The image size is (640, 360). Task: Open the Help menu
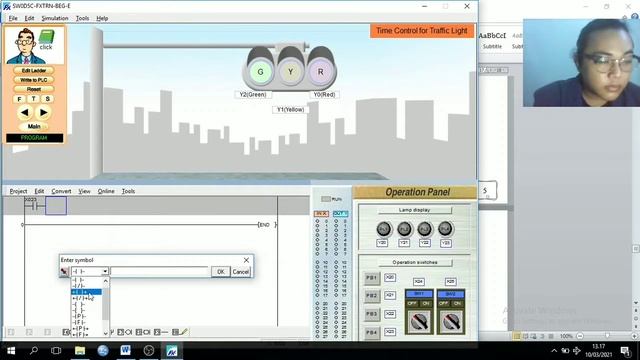point(102,18)
